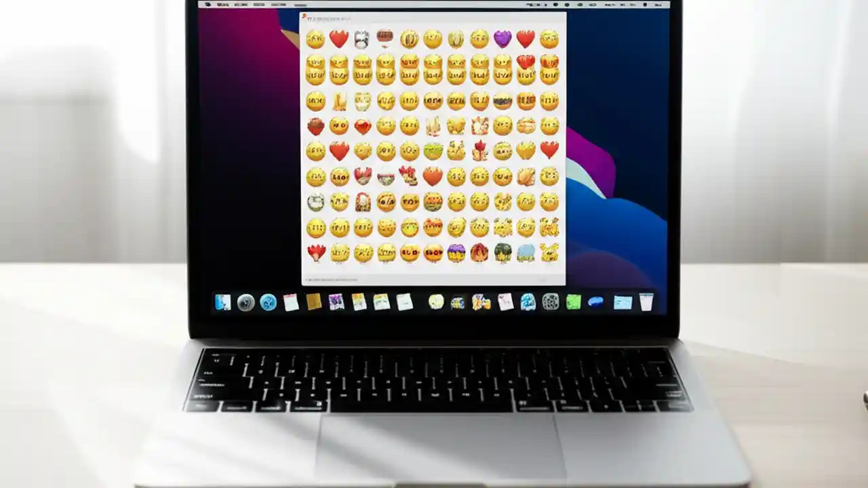868x488 pixels.
Task: Pick the red heart emoji at top right corner
Action: [x=524, y=39]
